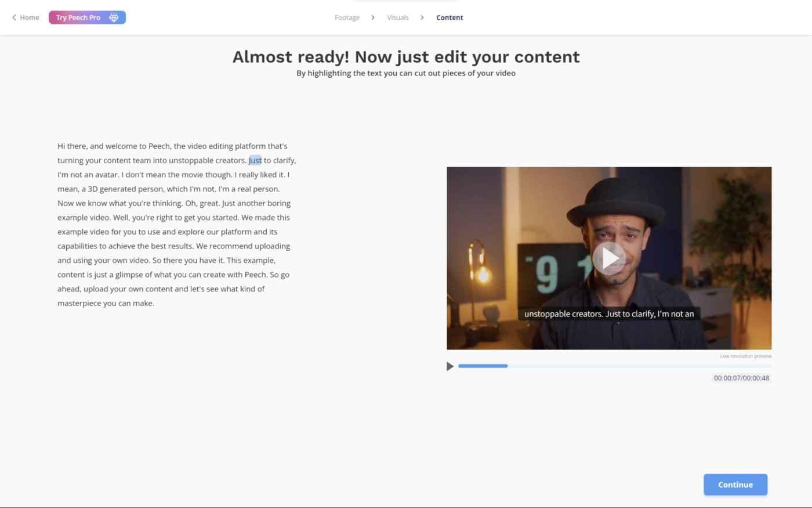Click the word "masterpiece" in the transcript
The height and width of the screenshot is (508, 812).
(79, 303)
